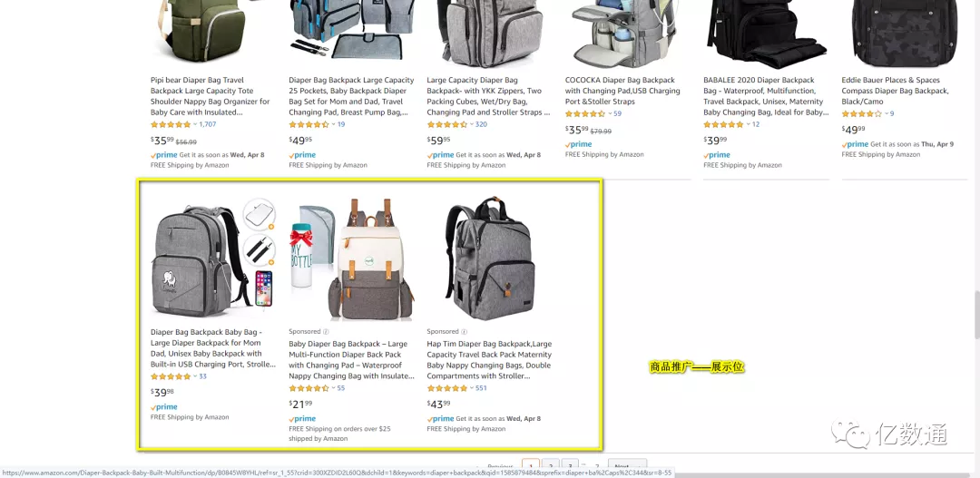Click the Prime badge under the $21.99 backpack

coord(302,419)
